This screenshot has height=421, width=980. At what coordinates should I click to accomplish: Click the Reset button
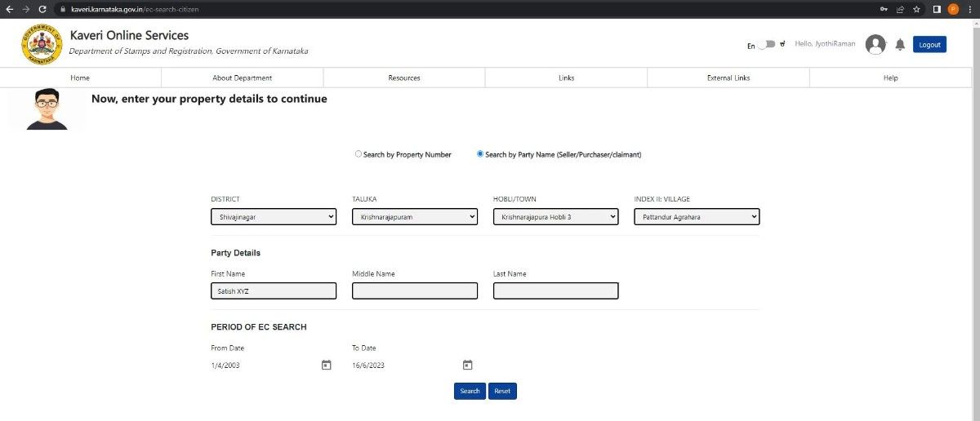(x=502, y=391)
